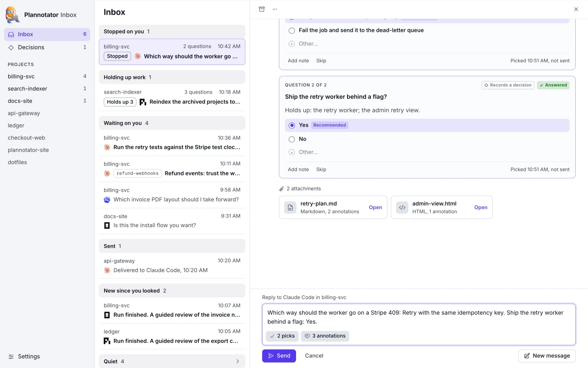This screenshot has width=588, height=368.
Task: Click the 3 annotations chip
Action: pyautogui.click(x=325, y=336)
